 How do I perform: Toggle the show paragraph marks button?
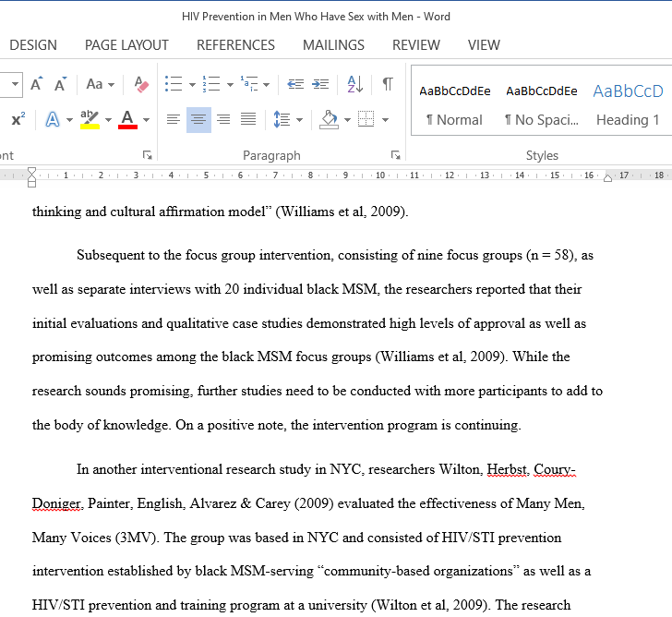(x=388, y=84)
